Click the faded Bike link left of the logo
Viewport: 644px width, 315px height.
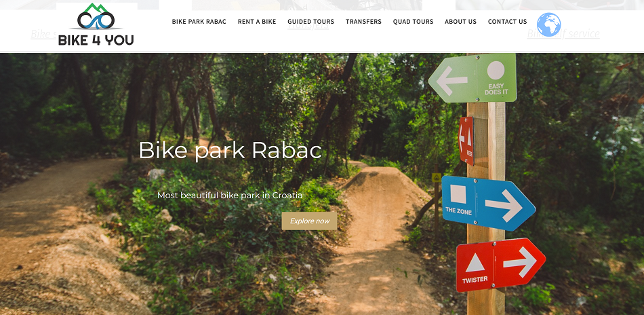[43, 34]
